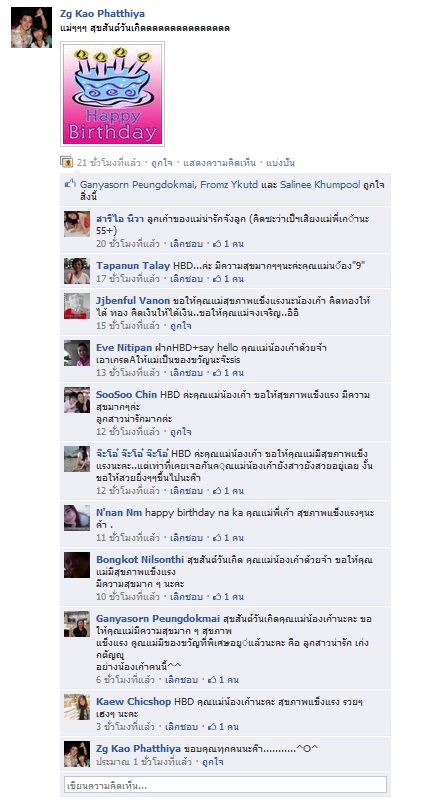Like SooSoo Chin's comment with ถูกใจ
This screenshot has width=436, height=800.
click(181, 432)
